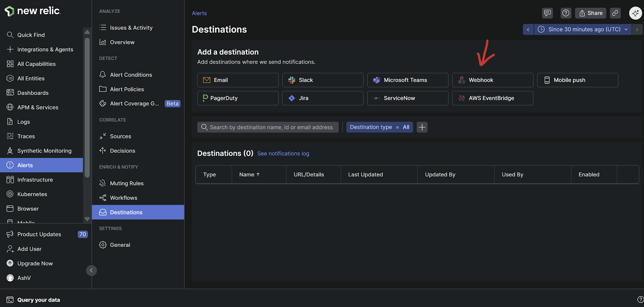This screenshot has height=307, width=644.
Task: Open the Since 30 minutes ago time picker
Action: [x=582, y=29]
